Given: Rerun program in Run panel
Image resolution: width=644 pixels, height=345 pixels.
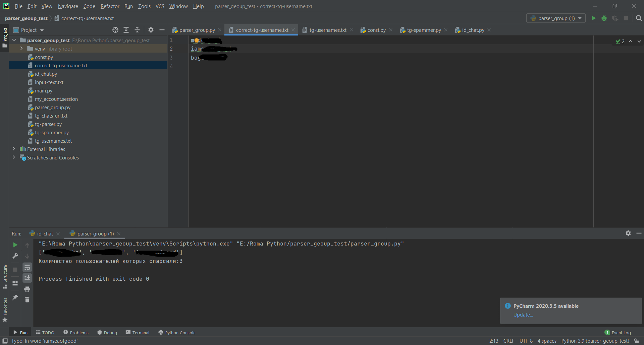Looking at the screenshot, I should (x=15, y=245).
